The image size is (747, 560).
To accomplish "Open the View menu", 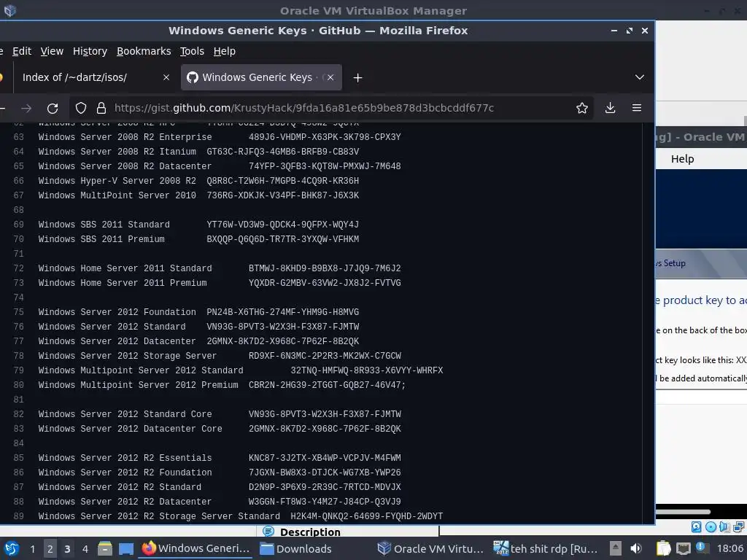I will point(52,51).
